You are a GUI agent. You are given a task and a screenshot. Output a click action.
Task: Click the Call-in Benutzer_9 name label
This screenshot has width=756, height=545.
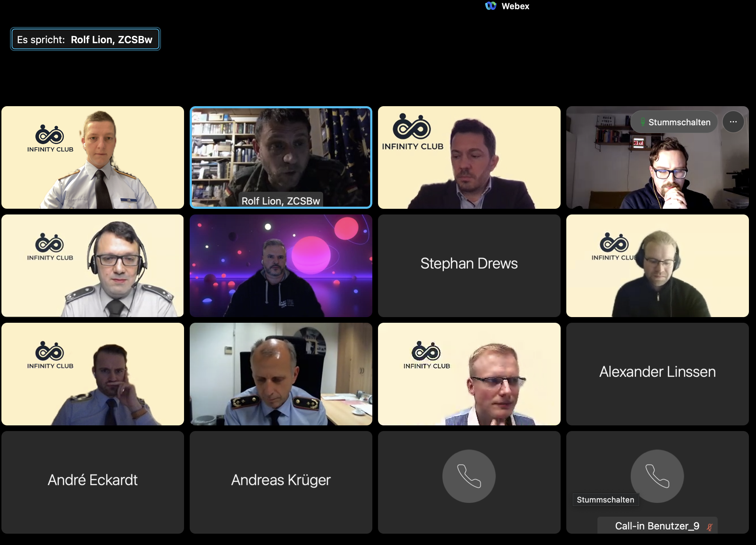point(657,526)
